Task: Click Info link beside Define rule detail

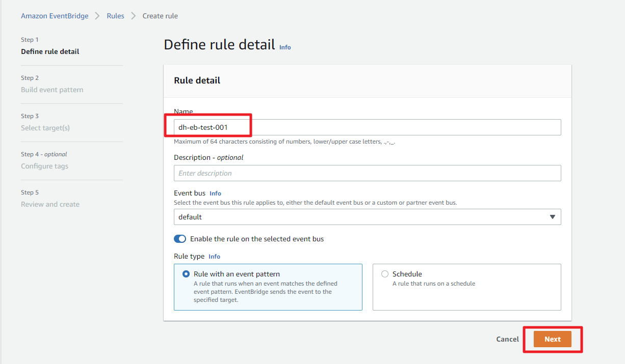Action: (x=285, y=47)
